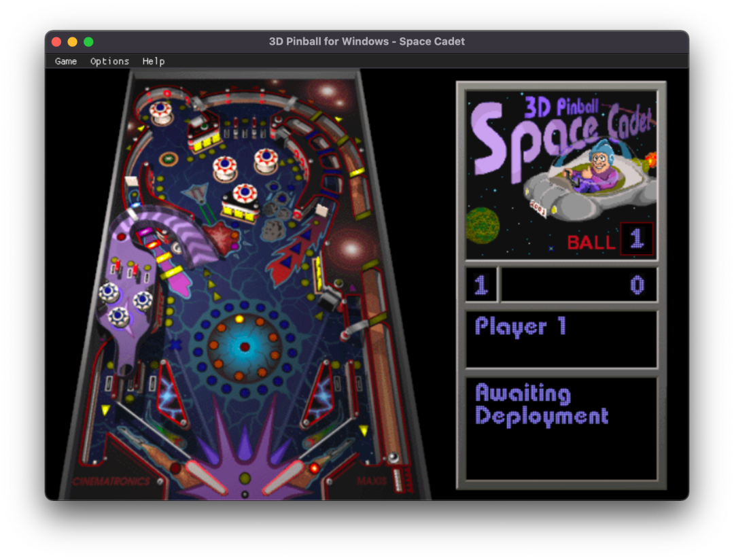Click the Awaiting Deployment message
Viewport: 734px width, 560px height.
point(542,404)
